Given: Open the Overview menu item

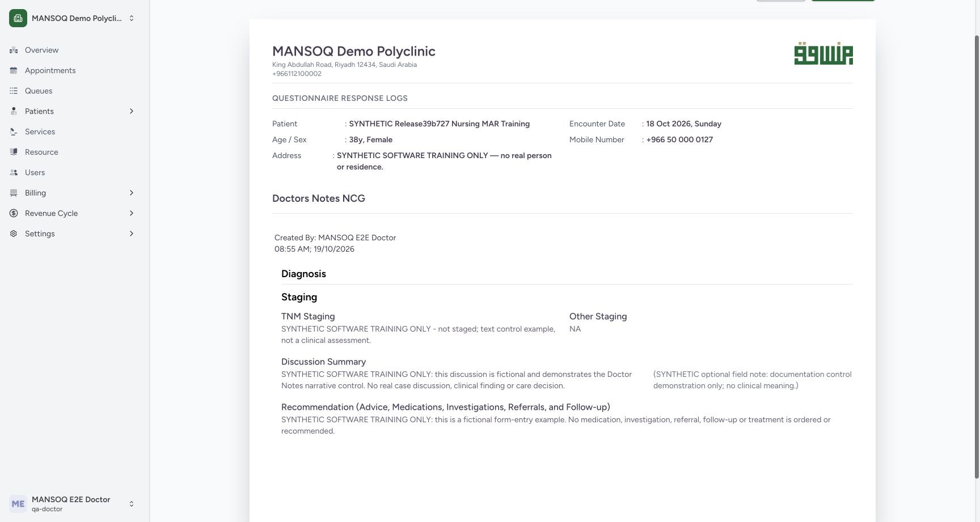Looking at the screenshot, I should pos(75,50).
